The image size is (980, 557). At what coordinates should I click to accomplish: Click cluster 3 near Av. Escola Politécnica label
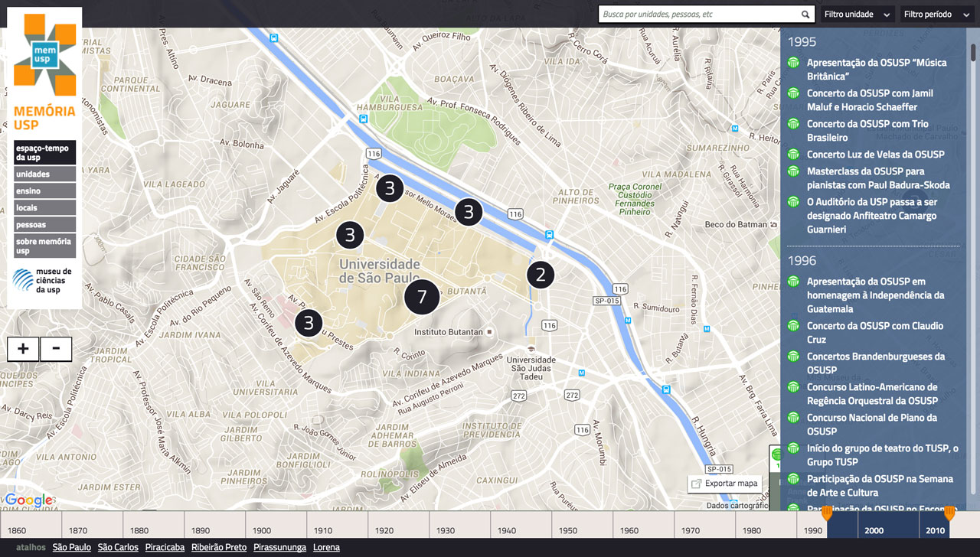[x=390, y=188]
